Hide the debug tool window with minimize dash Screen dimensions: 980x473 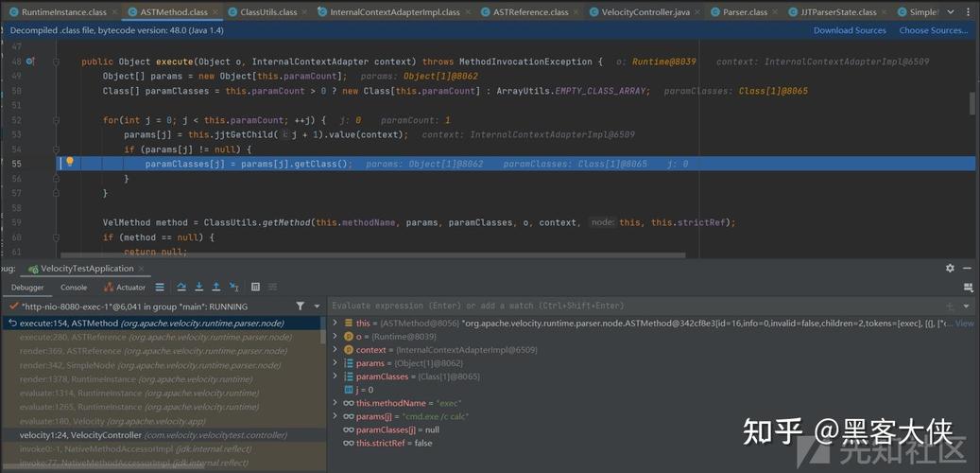[968, 268]
